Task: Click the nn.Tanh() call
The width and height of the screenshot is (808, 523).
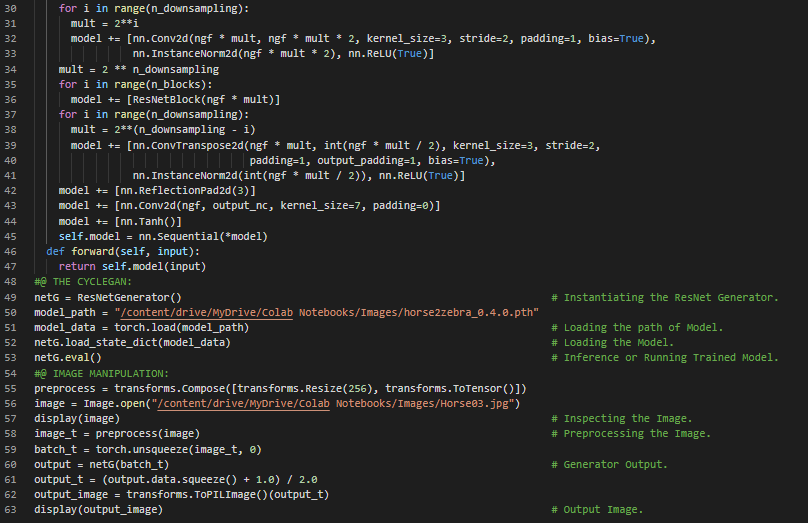Action: point(149,221)
